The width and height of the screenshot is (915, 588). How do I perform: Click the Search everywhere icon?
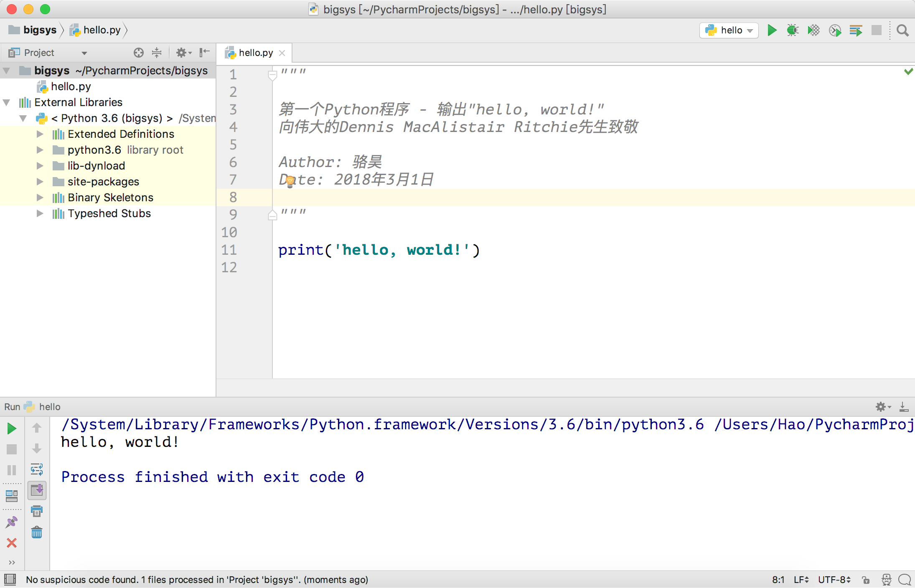point(901,30)
